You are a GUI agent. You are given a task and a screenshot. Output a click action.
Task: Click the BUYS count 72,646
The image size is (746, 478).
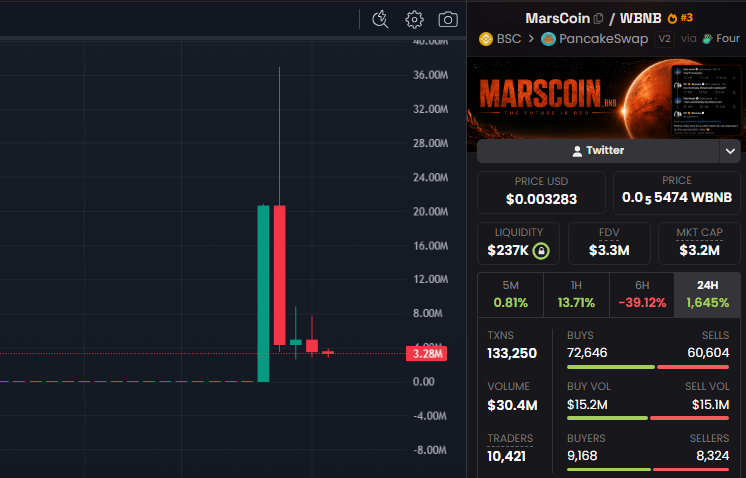[x=587, y=353]
